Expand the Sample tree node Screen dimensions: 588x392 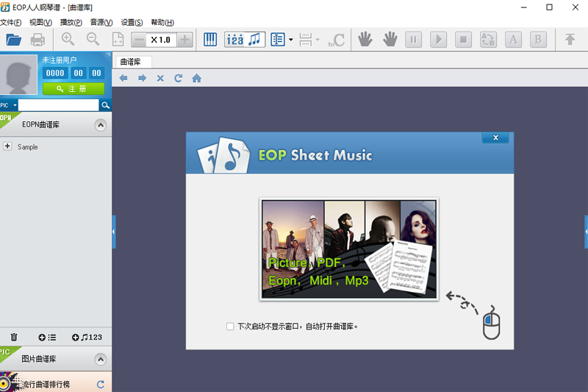pyautogui.click(x=7, y=146)
